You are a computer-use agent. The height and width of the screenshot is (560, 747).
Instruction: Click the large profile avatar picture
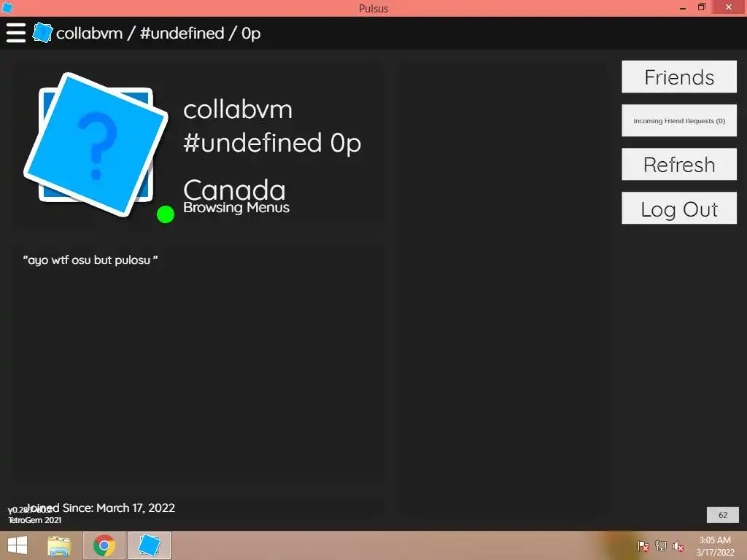96,145
